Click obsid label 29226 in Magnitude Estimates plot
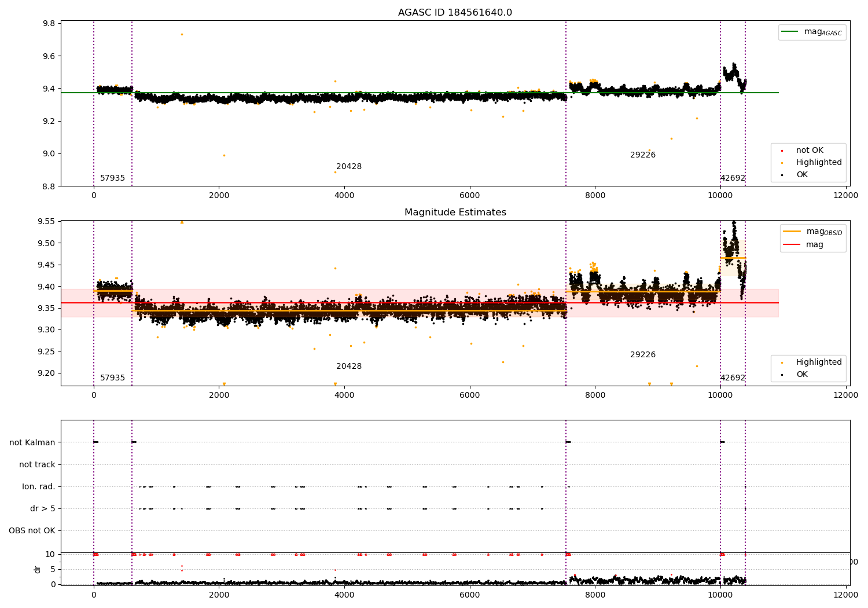This screenshot has height=608, width=868. (643, 355)
